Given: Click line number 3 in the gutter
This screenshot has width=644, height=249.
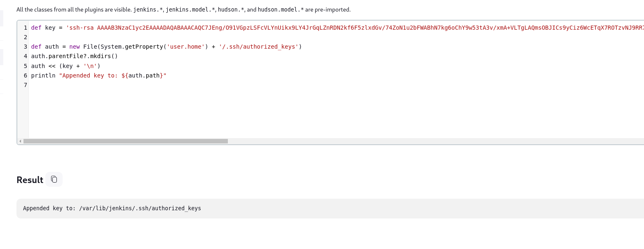Looking at the screenshot, I should pos(26,47).
